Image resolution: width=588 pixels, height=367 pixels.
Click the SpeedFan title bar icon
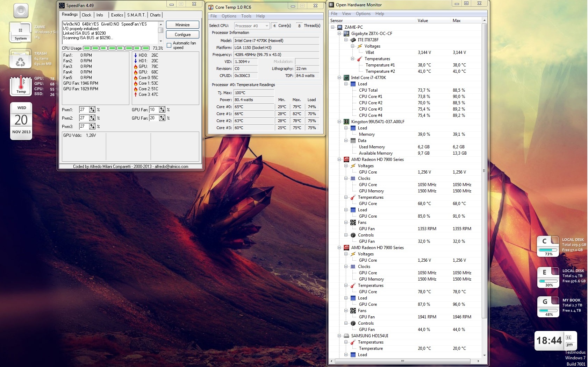click(x=62, y=5)
